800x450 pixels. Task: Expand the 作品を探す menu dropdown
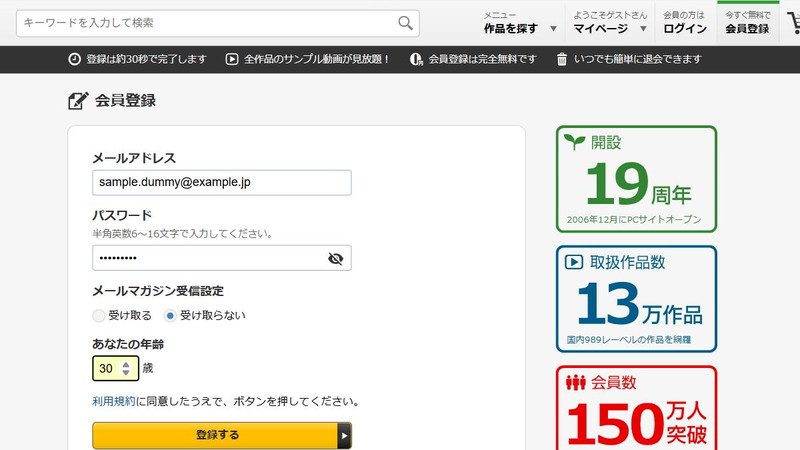(553, 29)
